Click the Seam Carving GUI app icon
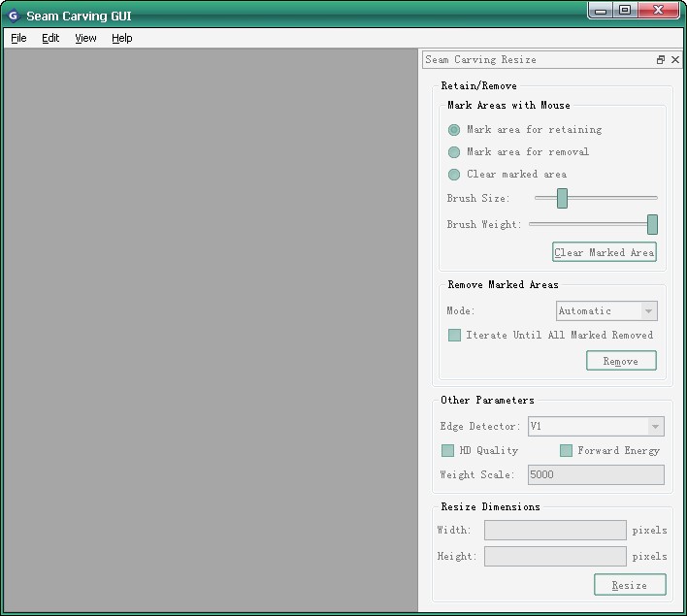The width and height of the screenshot is (687, 616). [x=14, y=16]
